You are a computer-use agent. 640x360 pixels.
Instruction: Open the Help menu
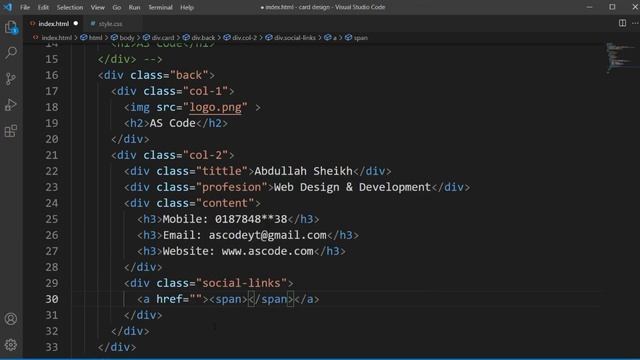click(x=187, y=7)
